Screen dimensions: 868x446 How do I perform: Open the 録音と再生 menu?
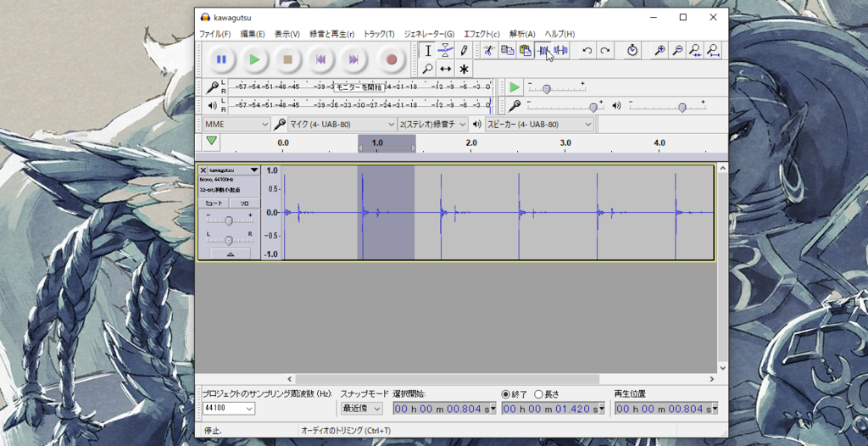[332, 34]
